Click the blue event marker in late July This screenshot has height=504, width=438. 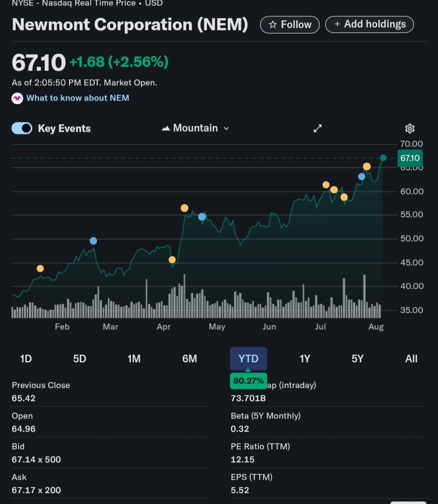click(x=361, y=176)
